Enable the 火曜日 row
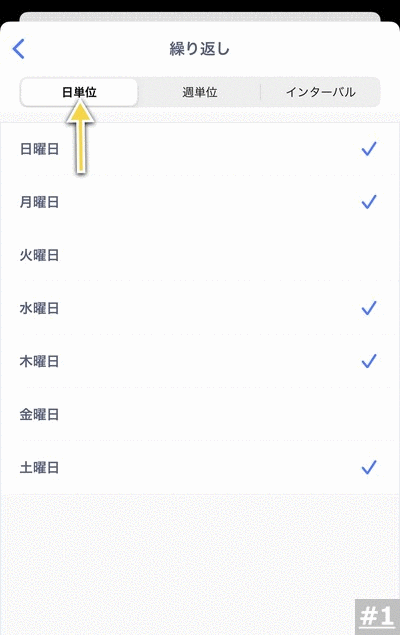The width and height of the screenshot is (400, 635). 200,255
